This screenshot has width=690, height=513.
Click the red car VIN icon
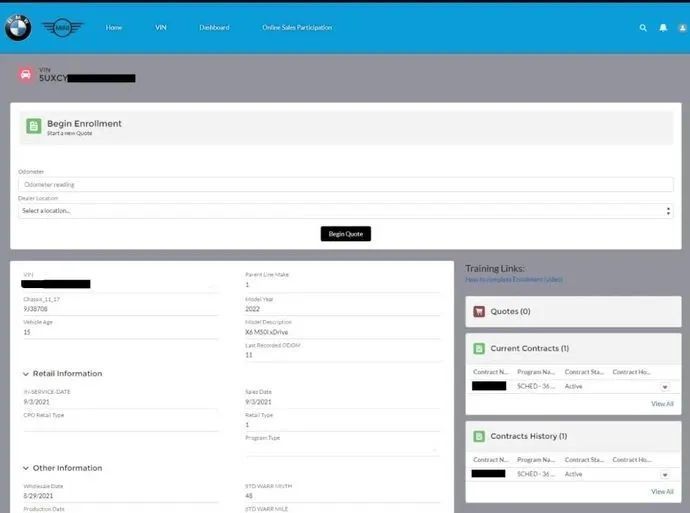[x=26, y=74]
